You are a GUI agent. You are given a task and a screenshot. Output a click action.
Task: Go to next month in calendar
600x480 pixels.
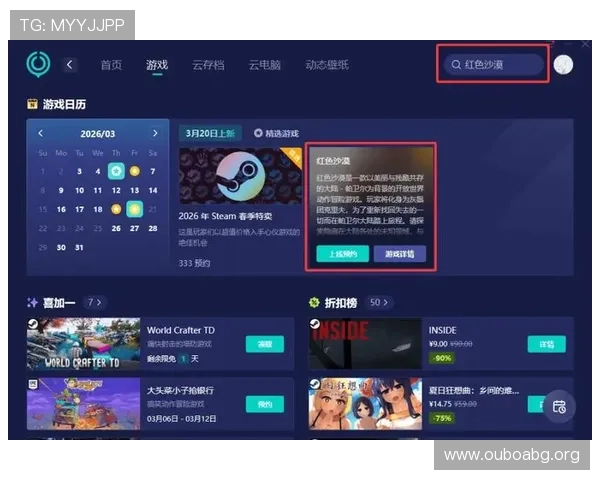155,133
